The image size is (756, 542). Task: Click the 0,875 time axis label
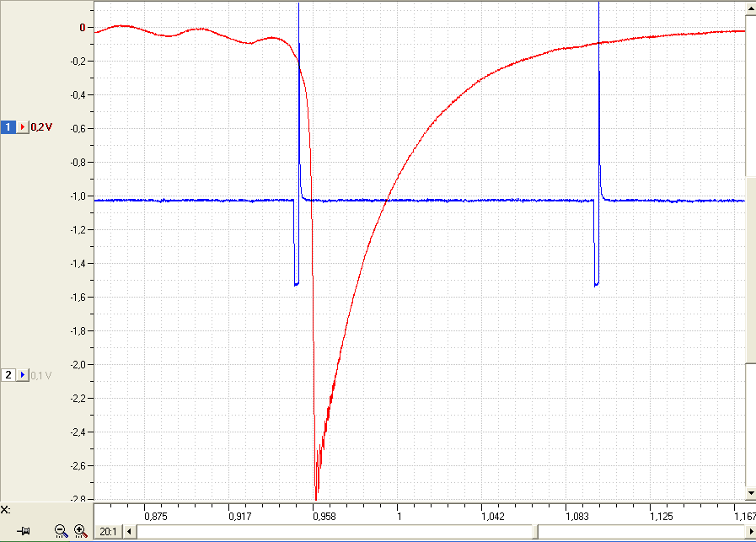[x=156, y=517]
